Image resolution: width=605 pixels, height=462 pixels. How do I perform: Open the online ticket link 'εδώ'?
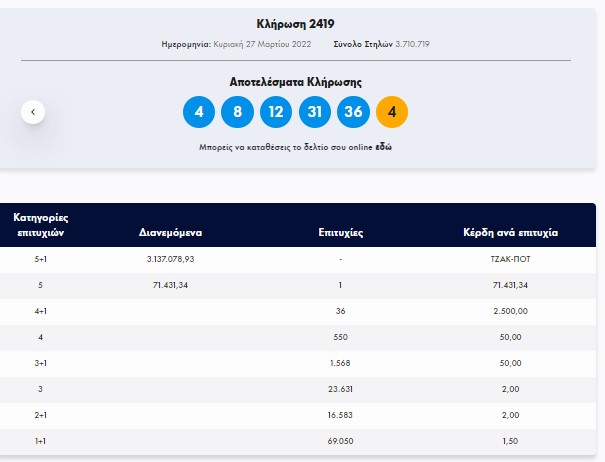click(x=382, y=147)
